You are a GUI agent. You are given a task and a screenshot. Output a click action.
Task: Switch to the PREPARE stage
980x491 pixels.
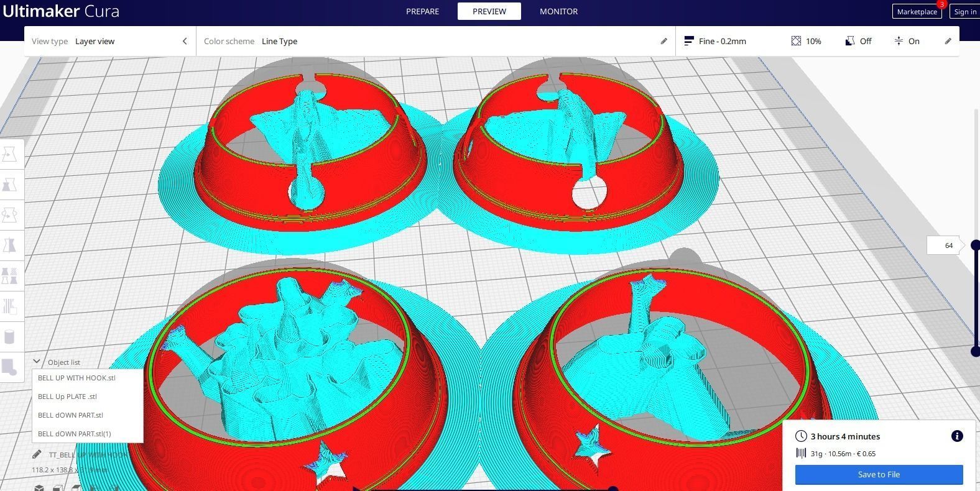pos(422,11)
